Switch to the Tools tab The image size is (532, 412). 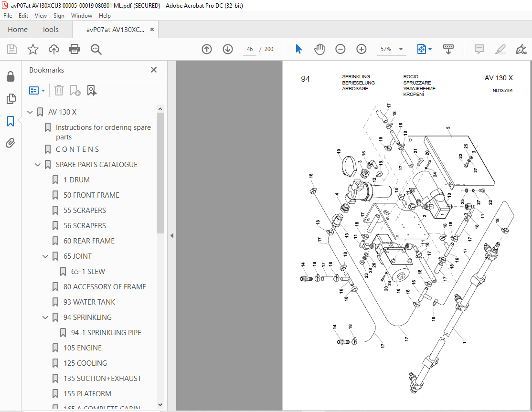coord(50,30)
